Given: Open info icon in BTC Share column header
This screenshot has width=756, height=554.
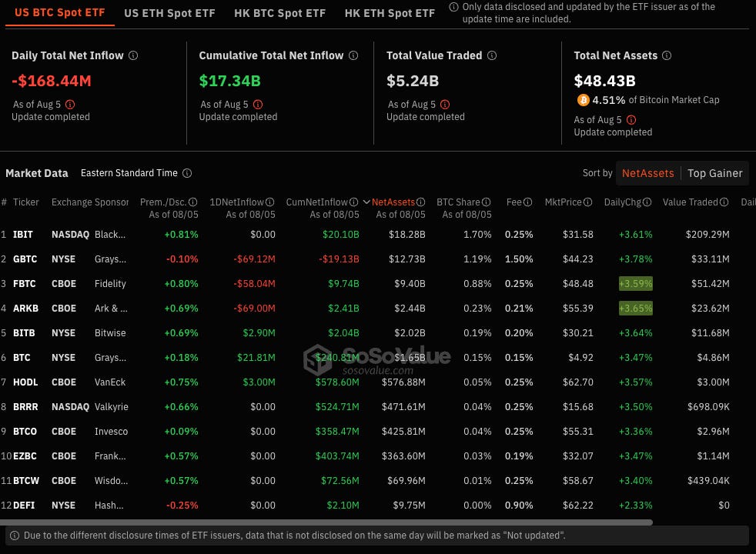Looking at the screenshot, I should [x=487, y=202].
